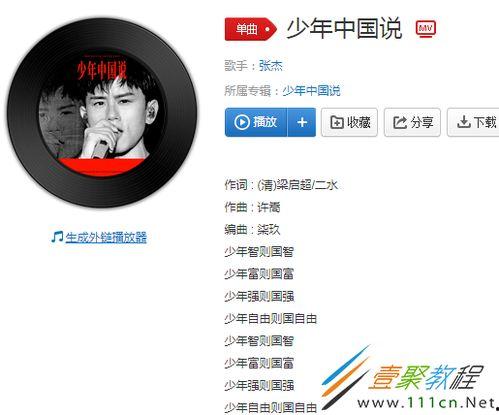Click the play circle icon on the blue button

pyautogui.click(x=242, y=122)
